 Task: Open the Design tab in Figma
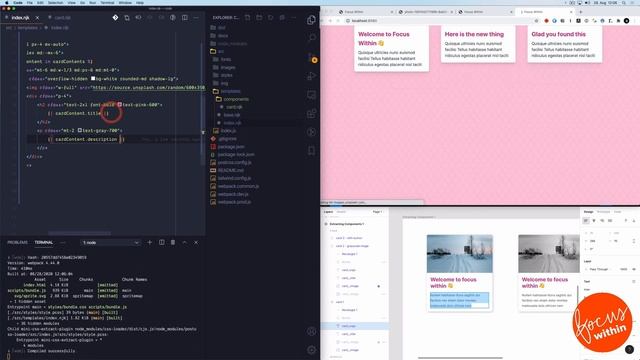588,212
